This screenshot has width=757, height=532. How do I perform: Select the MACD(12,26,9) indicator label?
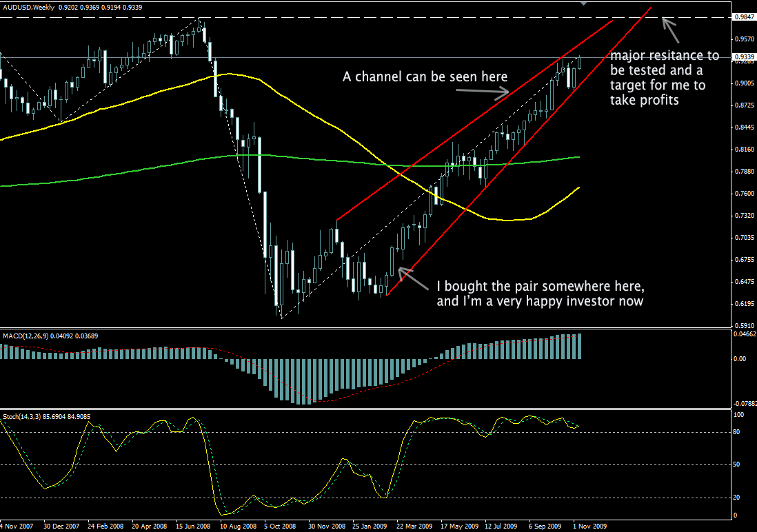(32, 336)
